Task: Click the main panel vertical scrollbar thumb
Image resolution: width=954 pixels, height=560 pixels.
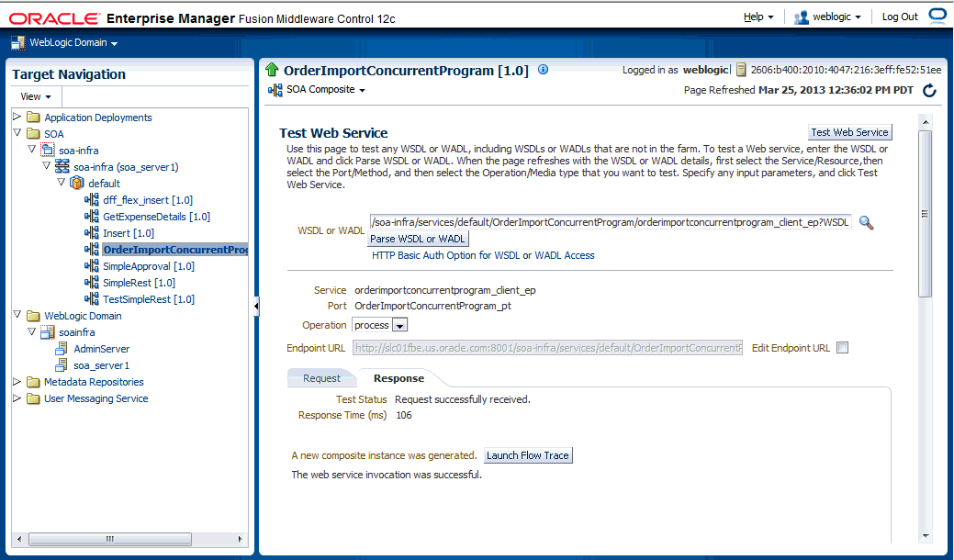Action: [925, 213]
